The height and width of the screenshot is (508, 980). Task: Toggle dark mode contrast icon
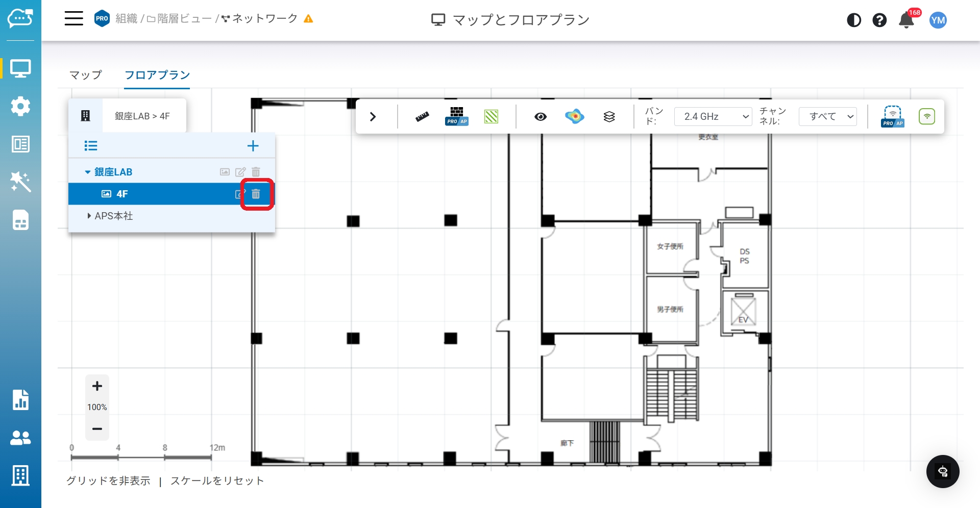click(854, 20)
